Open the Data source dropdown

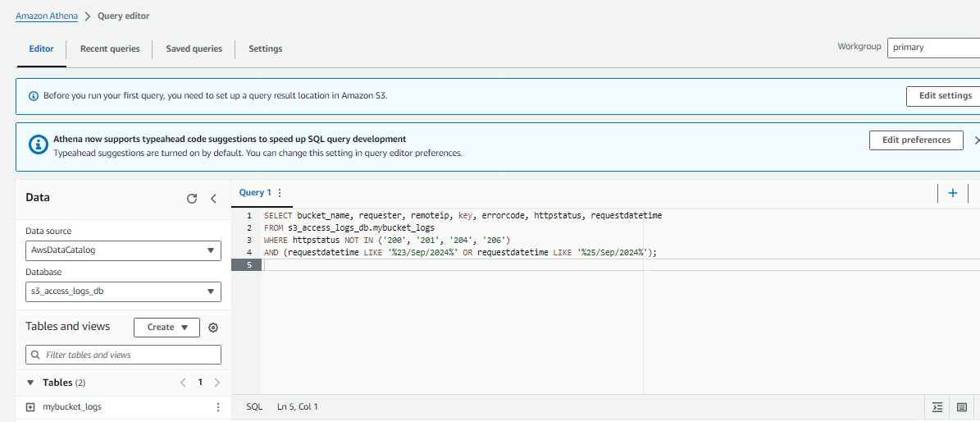point(123,250)
